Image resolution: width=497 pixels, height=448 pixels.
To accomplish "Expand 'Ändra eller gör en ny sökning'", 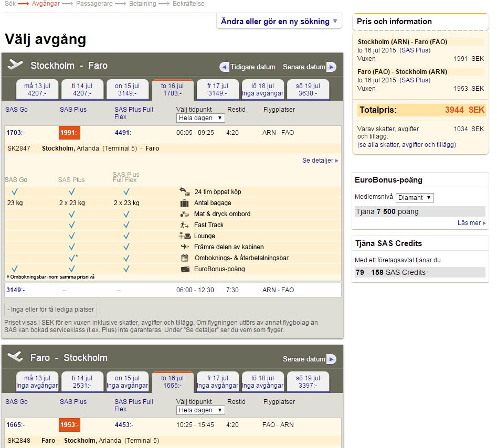I will click(x=279, y=21).
